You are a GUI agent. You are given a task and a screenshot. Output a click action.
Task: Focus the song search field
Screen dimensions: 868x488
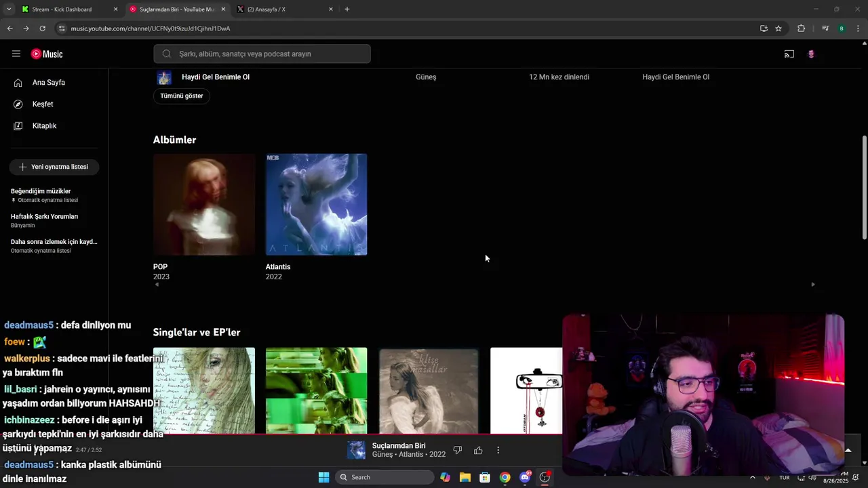[262, 54]
